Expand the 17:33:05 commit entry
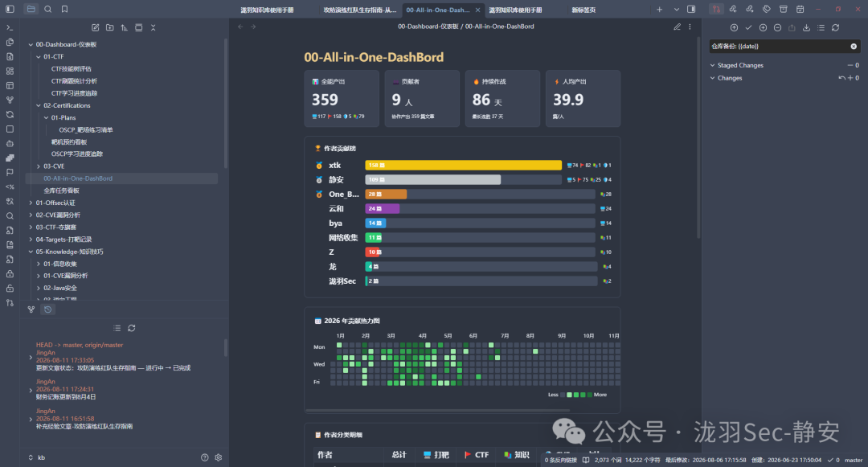868x467 pixels. tap(31, 357)
